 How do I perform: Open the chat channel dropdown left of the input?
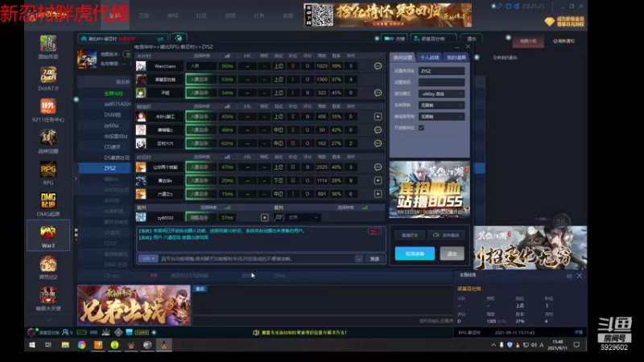pos(148,258)
